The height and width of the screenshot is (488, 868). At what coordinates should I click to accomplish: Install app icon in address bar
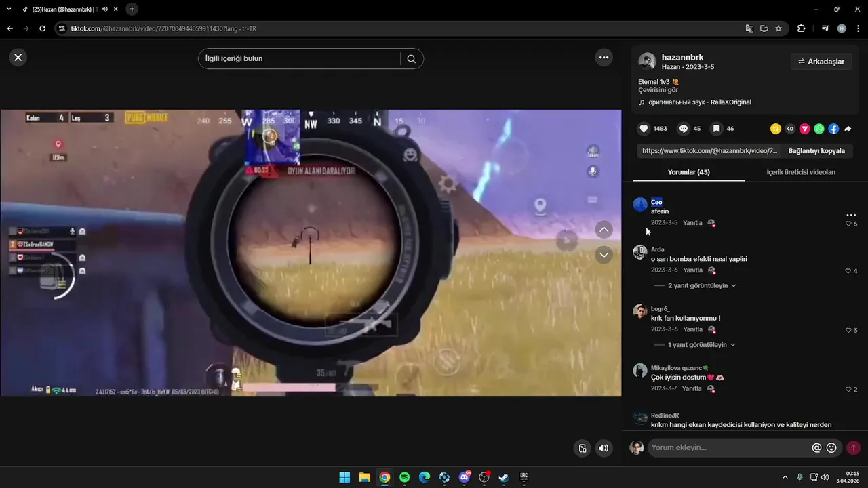point(764,28)
